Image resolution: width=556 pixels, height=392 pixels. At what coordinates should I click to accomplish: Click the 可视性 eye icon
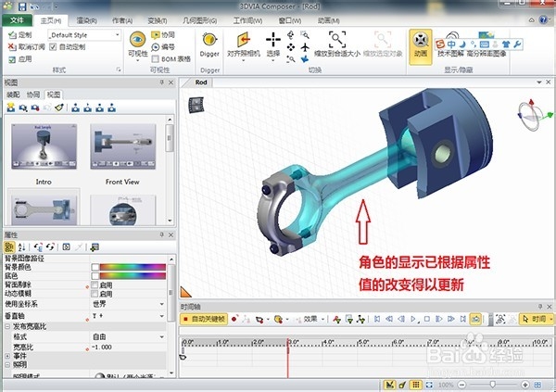coord(137,39)
